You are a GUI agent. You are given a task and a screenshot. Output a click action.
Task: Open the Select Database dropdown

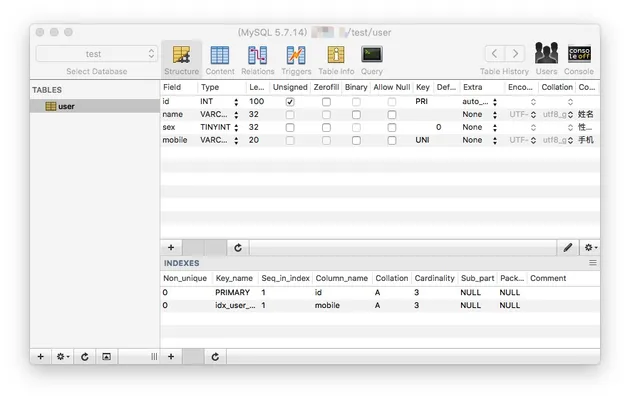point(96,54)
